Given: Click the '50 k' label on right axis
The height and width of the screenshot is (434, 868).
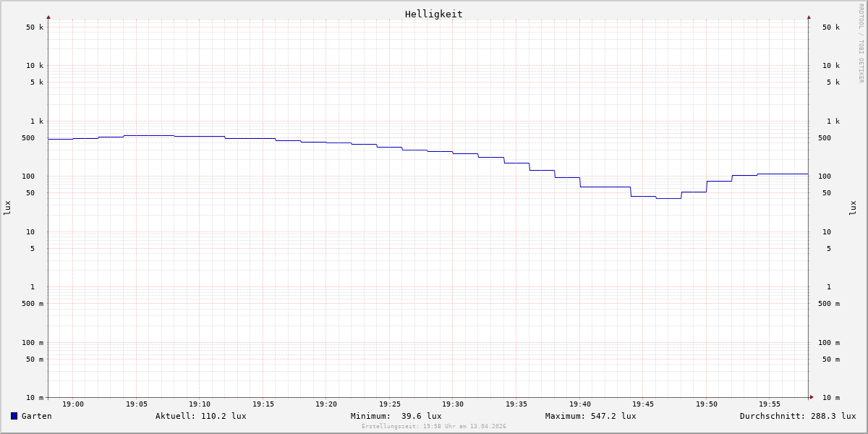Looking at the screenshot, I should (x=831, y=27).
